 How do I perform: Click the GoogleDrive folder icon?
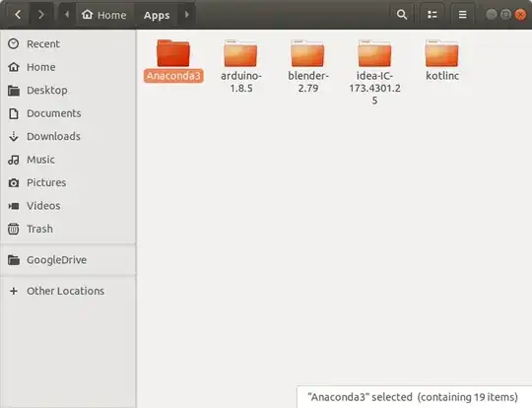point(14,260)
